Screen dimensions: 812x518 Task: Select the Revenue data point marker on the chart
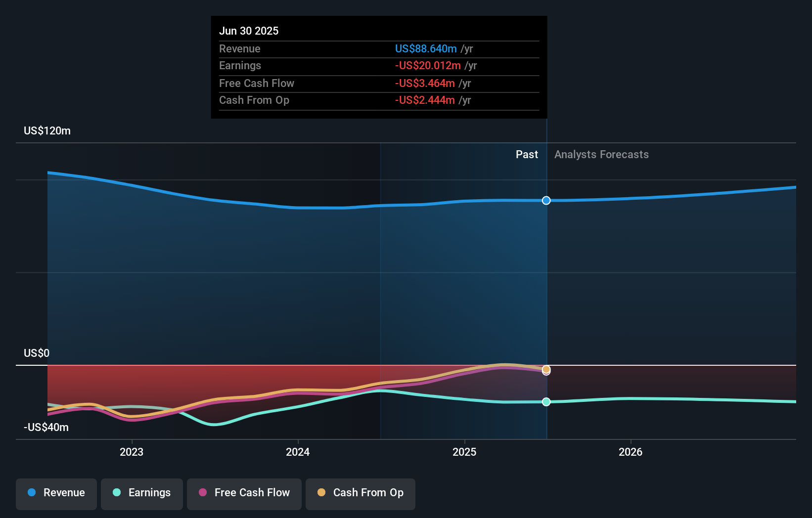(x=546, y=201)
